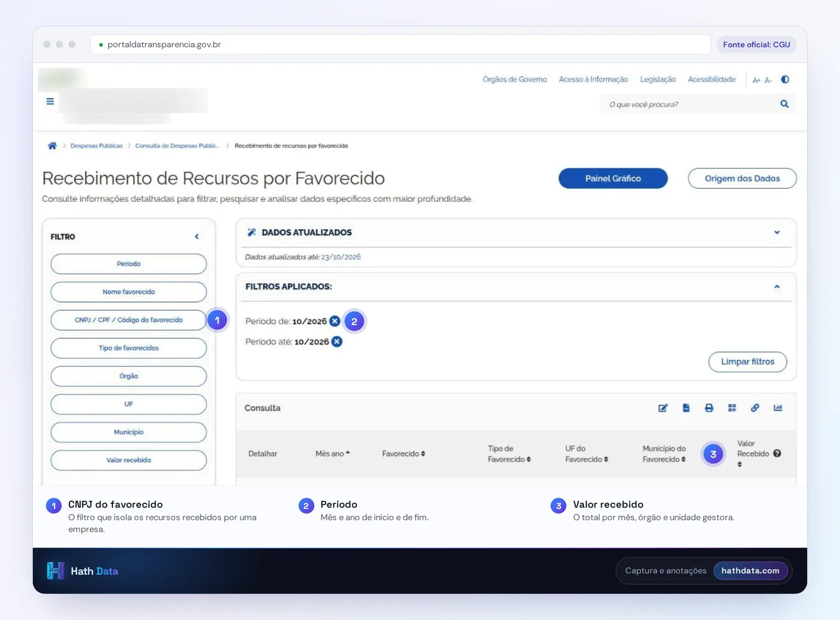The image size is (840, 620).
Task: Sort by UF do Favorecido
Action: coord(586,454)
